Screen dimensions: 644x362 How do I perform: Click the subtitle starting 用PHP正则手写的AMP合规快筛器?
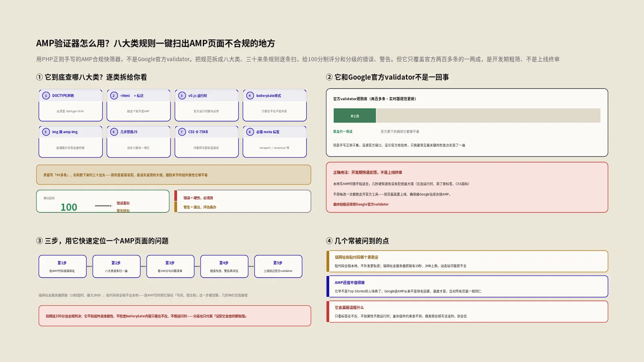(x=298, y=59)
